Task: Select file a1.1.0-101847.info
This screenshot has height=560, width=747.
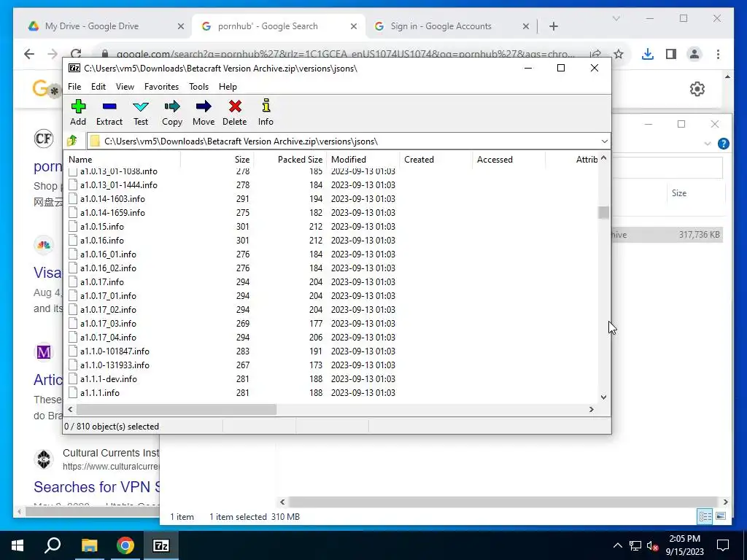Action: [115, 351]
